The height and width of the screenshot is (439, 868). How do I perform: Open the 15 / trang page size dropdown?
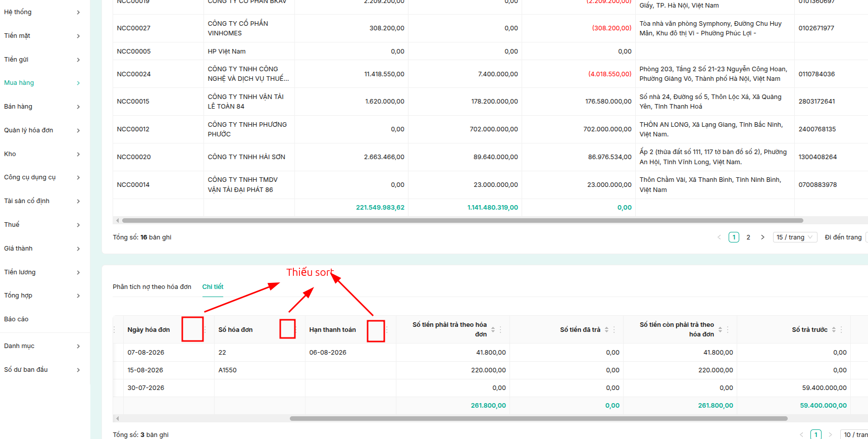pyautogui.click(x=795, y=237)
